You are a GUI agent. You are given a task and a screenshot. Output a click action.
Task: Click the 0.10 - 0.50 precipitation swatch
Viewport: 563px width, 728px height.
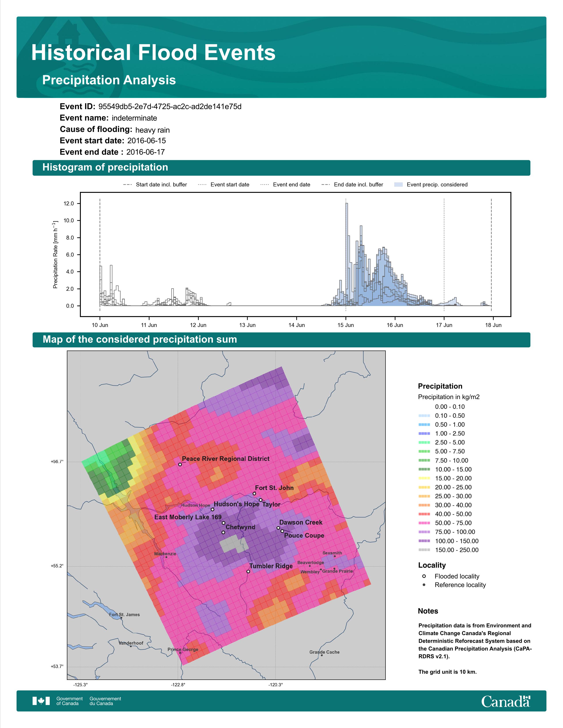pos(424,416)
